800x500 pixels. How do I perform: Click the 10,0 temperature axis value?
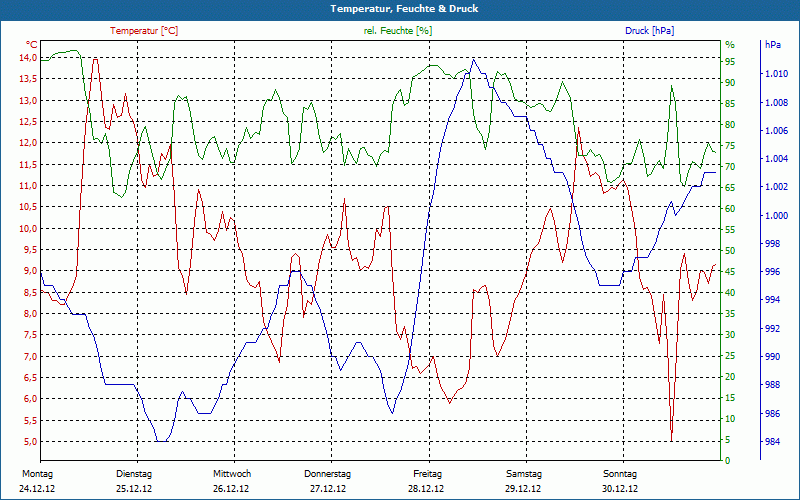coord(28,229)
